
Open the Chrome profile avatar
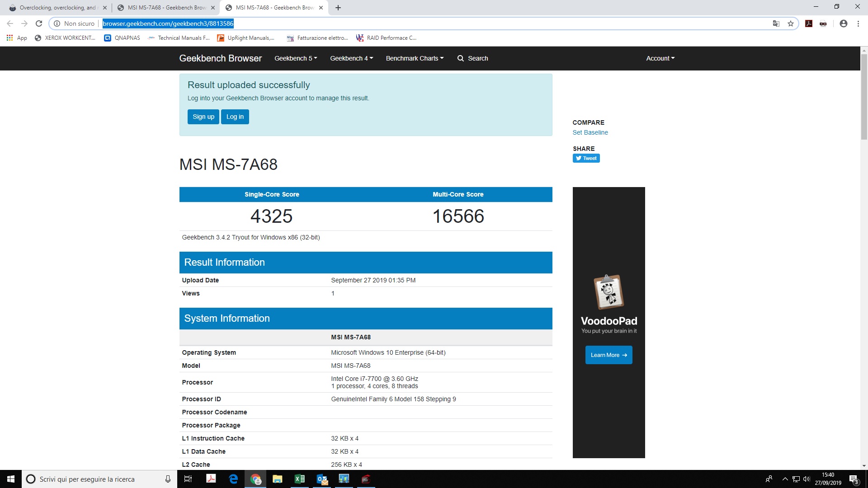(x=844, y=23)
